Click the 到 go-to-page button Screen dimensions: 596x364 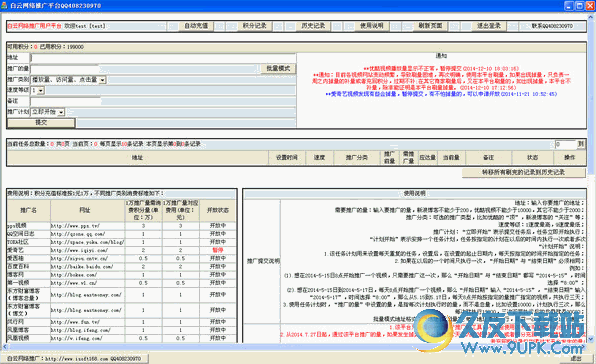tap(581, 144)
